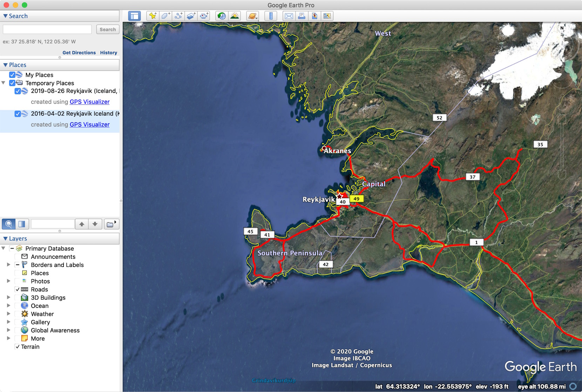Click the Record a Tour camera icon
The height and width of the screenshot is (392, 582).
(x=204, y=16)
